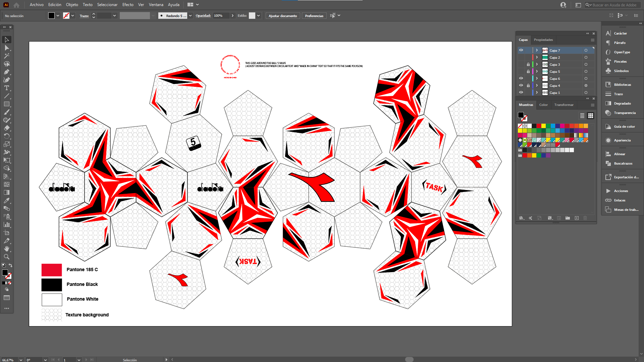644x362 pixels.
Task: Click the Preferencias button
Action: (314, 16)
